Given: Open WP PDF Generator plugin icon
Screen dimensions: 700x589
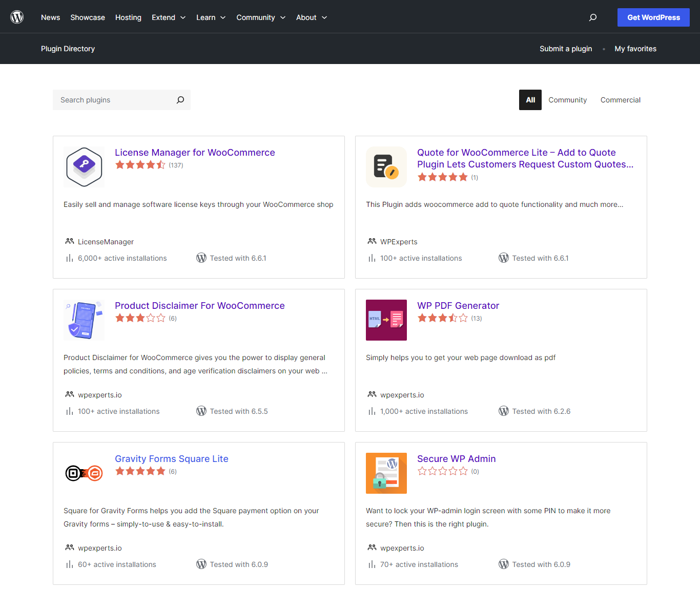Looking at the screenshot, I should point(386,320).
